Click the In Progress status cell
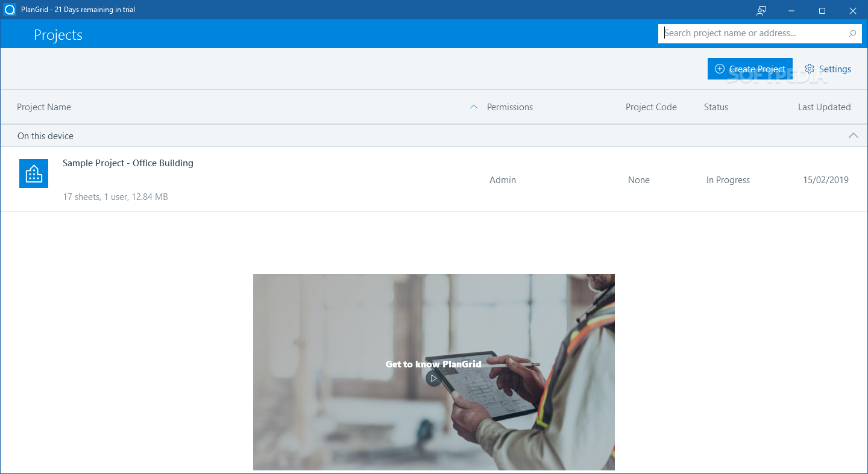The width and height of the screenshot is (868, 474). click(728, 180)
